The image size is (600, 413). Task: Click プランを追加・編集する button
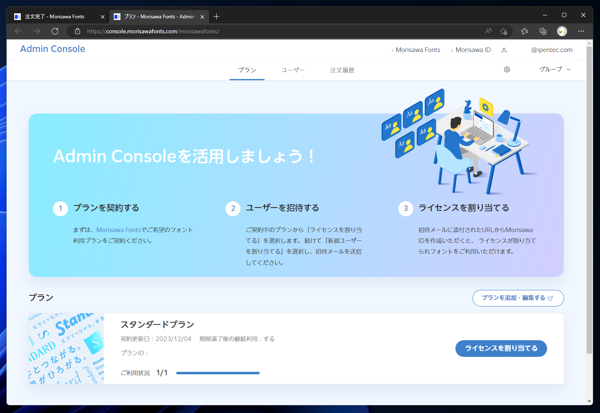518,298
